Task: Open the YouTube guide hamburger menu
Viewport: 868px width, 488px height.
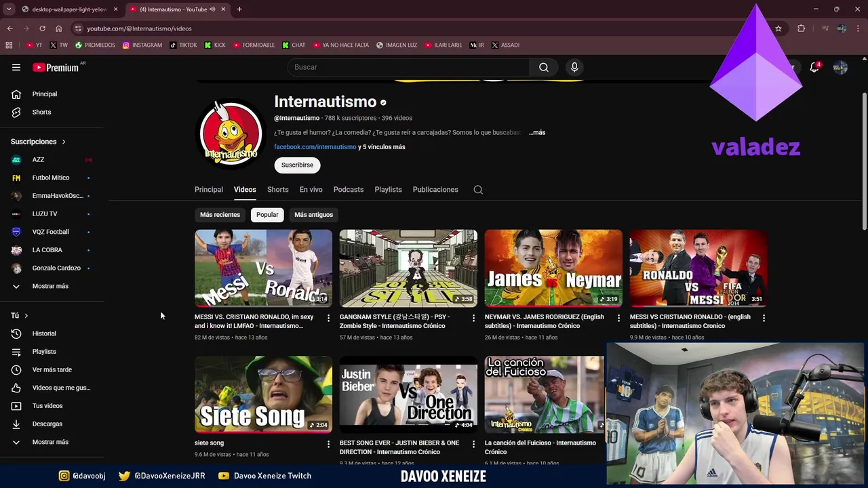Action: 16,67
